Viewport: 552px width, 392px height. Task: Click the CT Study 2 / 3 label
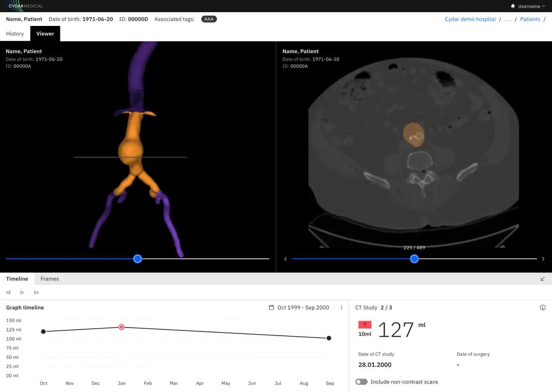(374, 307)
